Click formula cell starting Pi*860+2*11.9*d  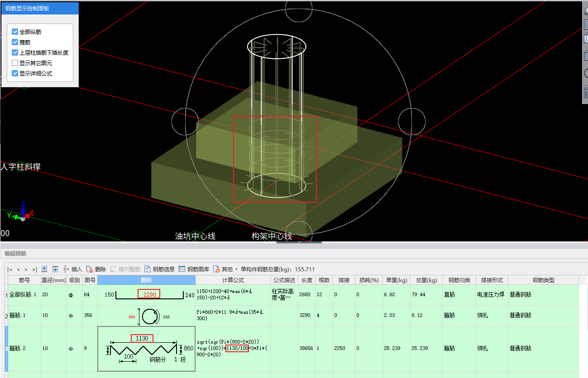coord(233,316)
